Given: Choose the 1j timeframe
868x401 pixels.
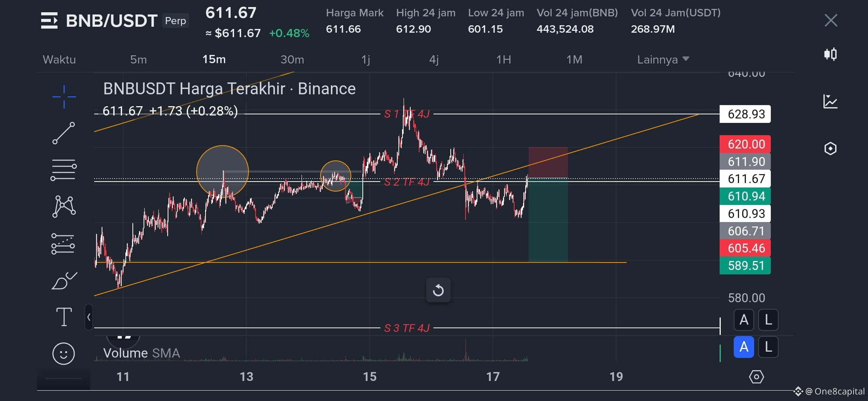Looking at the screenshot, I should click(366, 59).
